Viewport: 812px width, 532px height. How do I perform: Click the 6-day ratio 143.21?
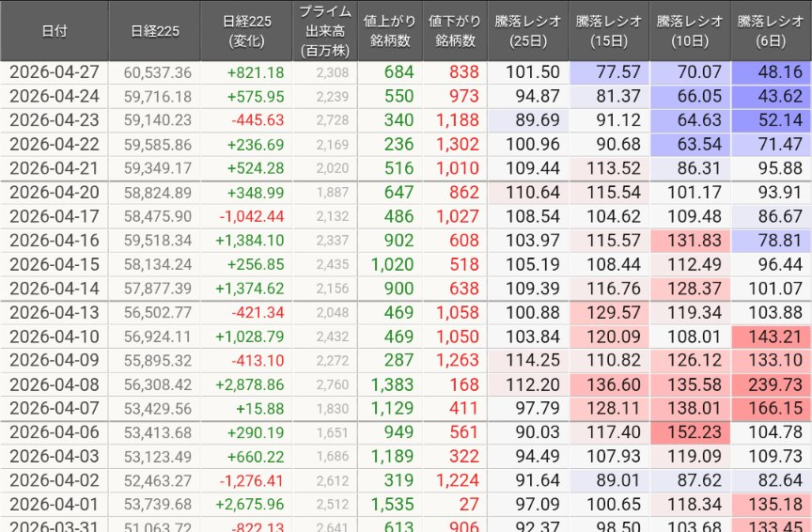(775, 336)
